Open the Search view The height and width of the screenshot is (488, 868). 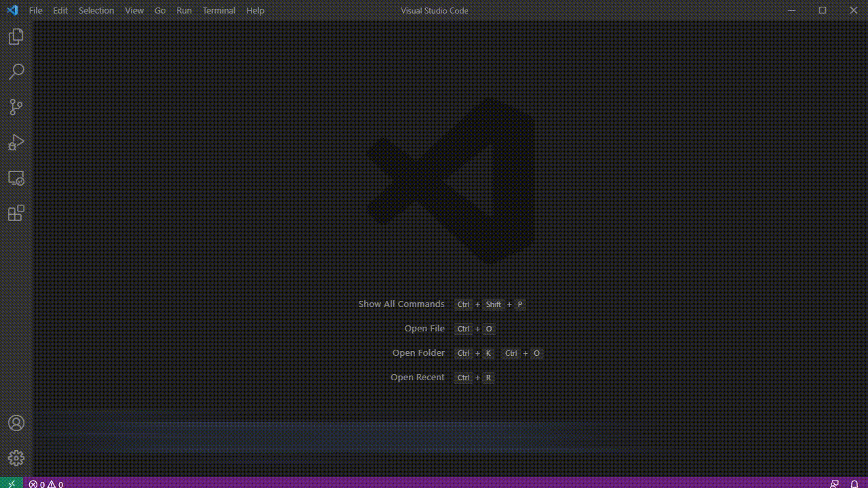click(15, 72)
